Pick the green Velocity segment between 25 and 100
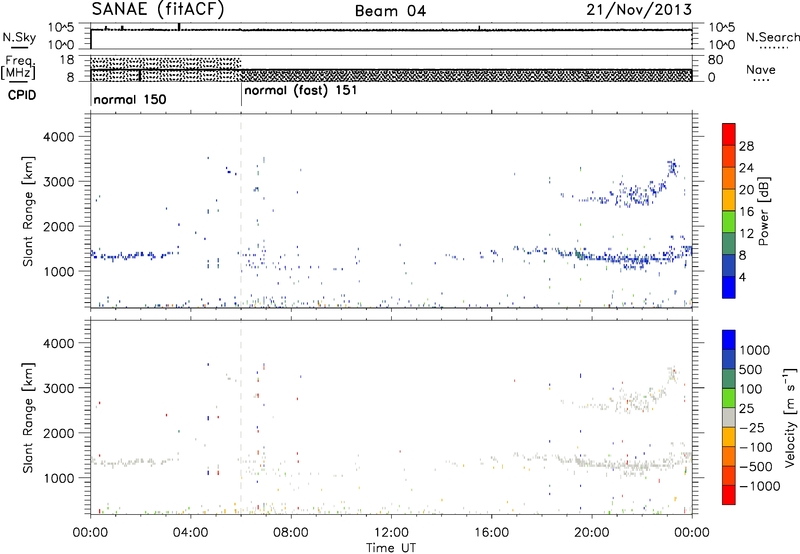The width and height of the screenshot is (800, 554). pyautogui.click(x=729, y=398)
